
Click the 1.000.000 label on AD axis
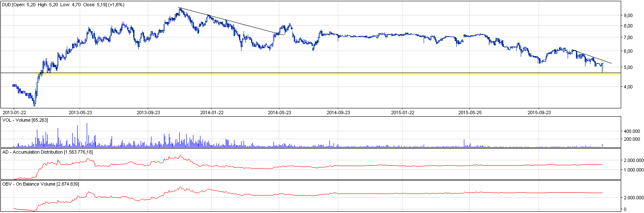pos(633,170)
